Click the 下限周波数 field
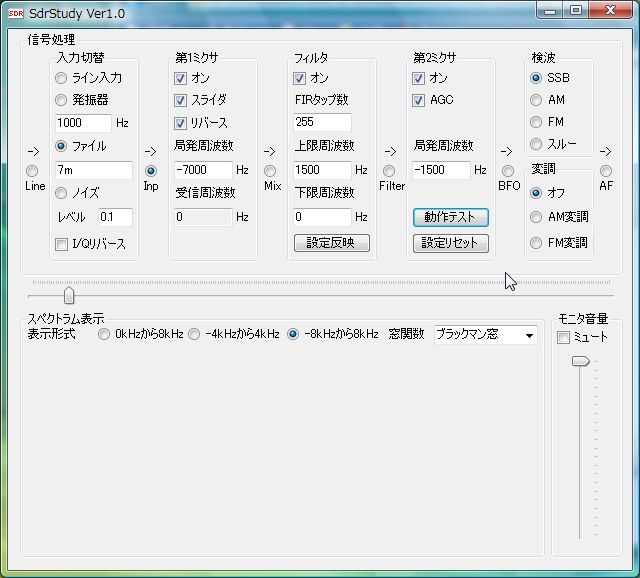 [x=322, y=217]
